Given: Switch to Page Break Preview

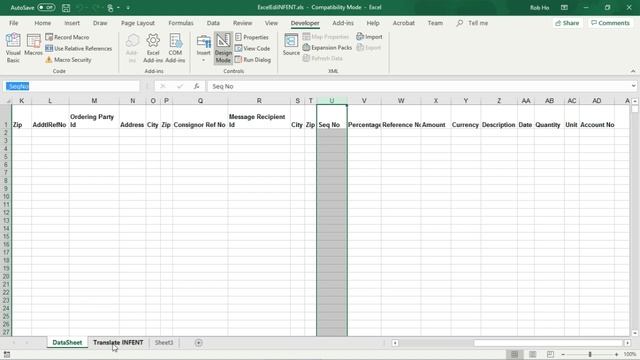Looking at the screenshot, I should (x=550, y=354).
